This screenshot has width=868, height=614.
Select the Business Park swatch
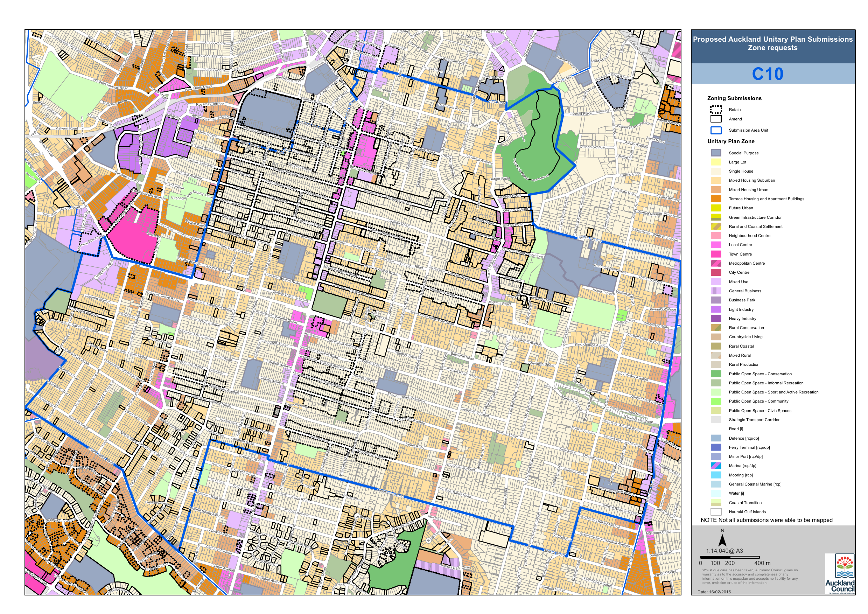coord(716,300)
